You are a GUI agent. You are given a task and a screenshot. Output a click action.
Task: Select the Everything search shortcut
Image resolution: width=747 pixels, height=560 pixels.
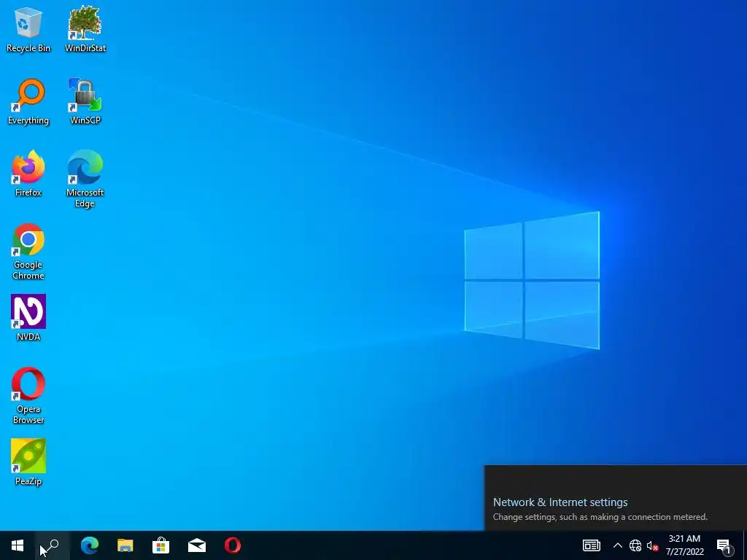28,102
